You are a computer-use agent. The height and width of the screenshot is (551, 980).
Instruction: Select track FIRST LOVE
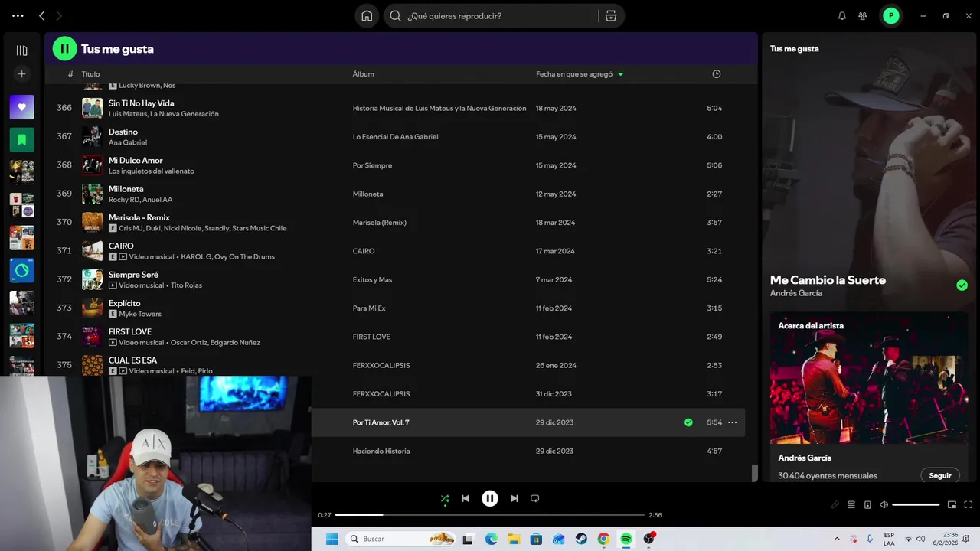coord(130,332)
